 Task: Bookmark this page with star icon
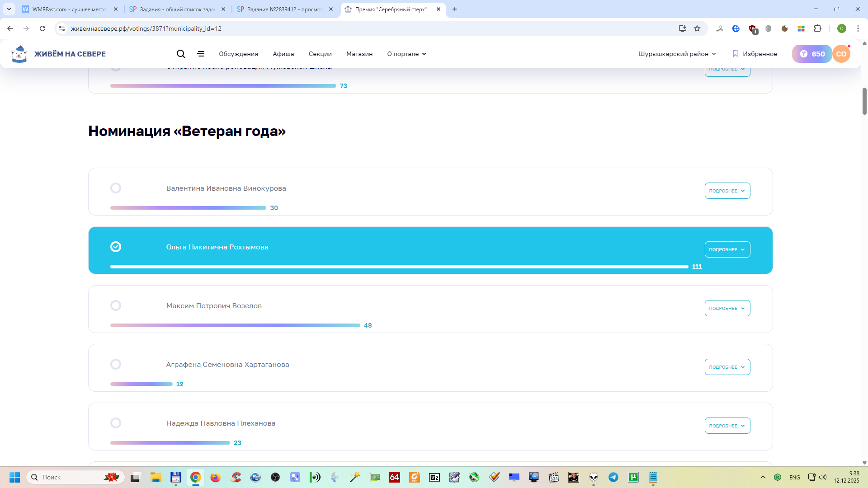click(x=697, y=28)
